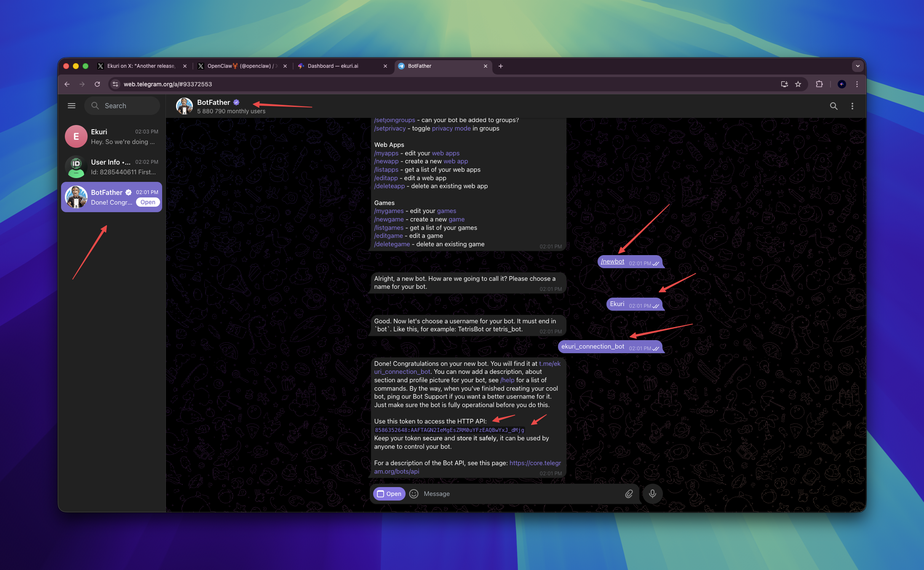
Task: Click the BotFather avatar in the chat header
Action: pos(184,106)
